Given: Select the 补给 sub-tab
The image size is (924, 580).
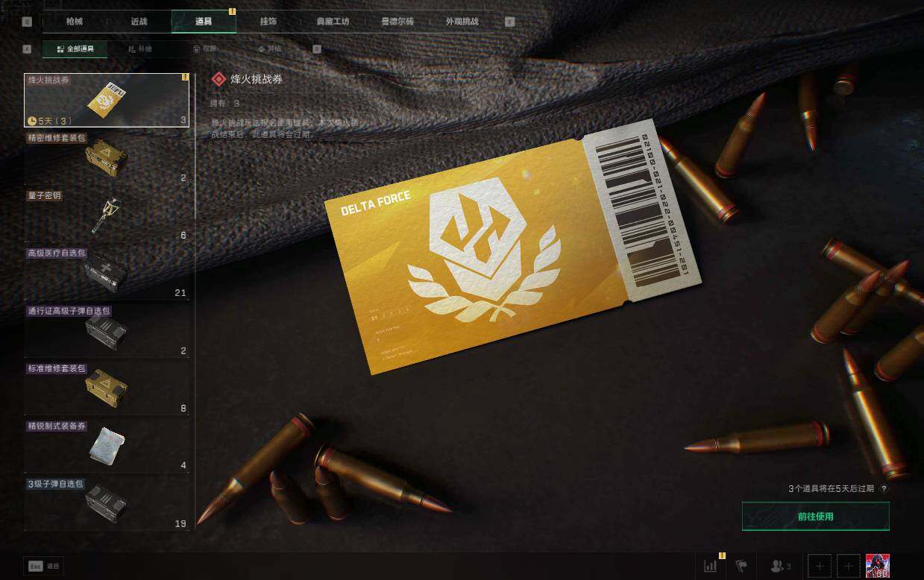Looking at the screenshot, I should (139, 49).
